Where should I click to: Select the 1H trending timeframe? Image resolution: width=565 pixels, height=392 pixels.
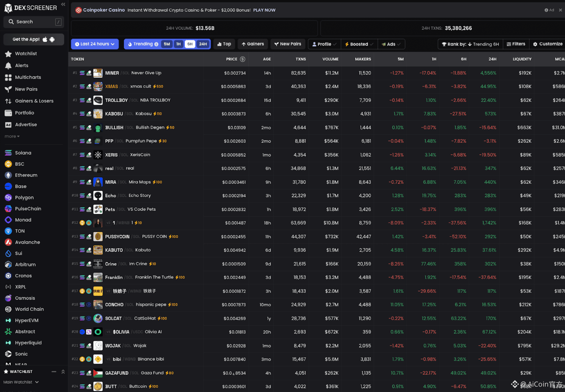tap(178, 44)
